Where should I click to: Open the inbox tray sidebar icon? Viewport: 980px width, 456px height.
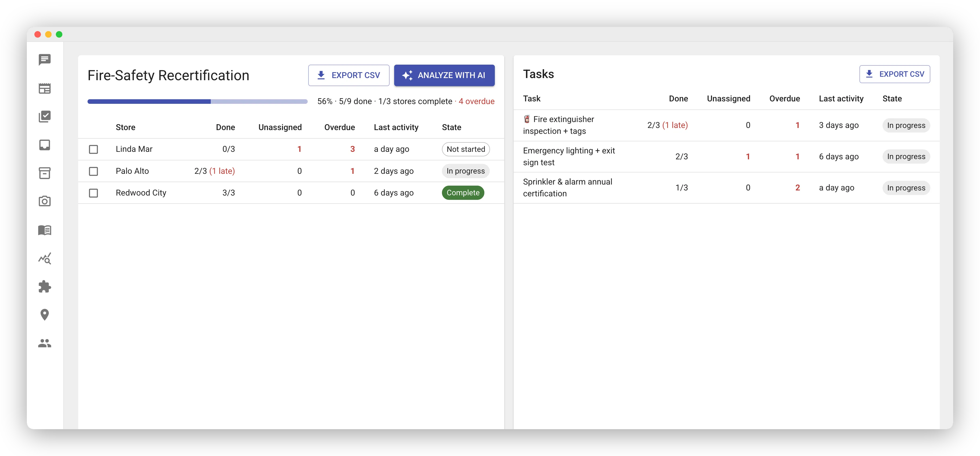[45, 145]
